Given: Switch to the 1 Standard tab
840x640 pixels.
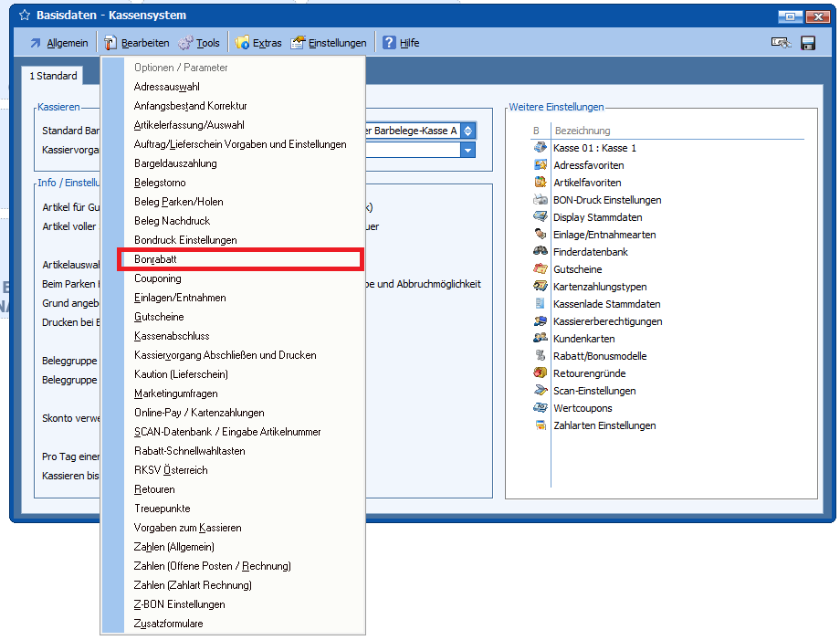Looking at the screenshot, I should tap(53, 76).
